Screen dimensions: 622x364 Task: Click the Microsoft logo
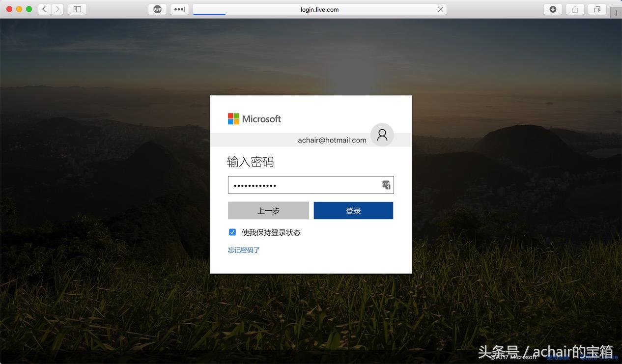pyautogui.click(x=254, y=119)
